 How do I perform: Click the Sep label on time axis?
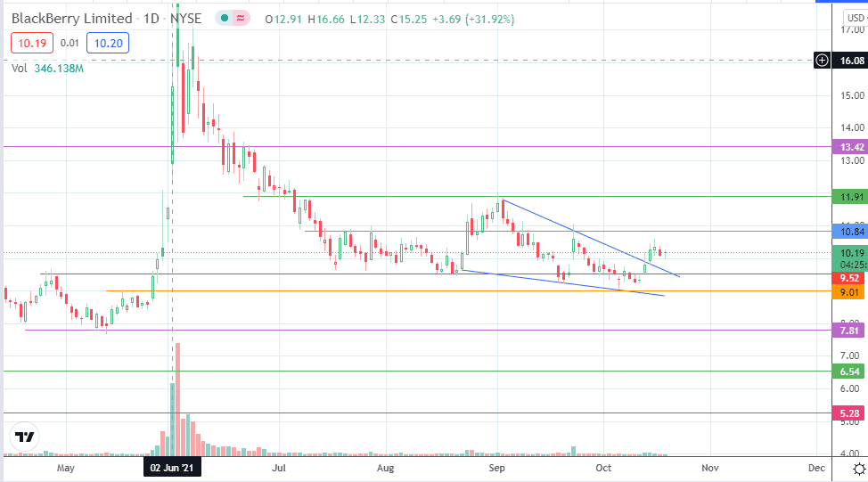pyautogui.click(x=496, y=468)
